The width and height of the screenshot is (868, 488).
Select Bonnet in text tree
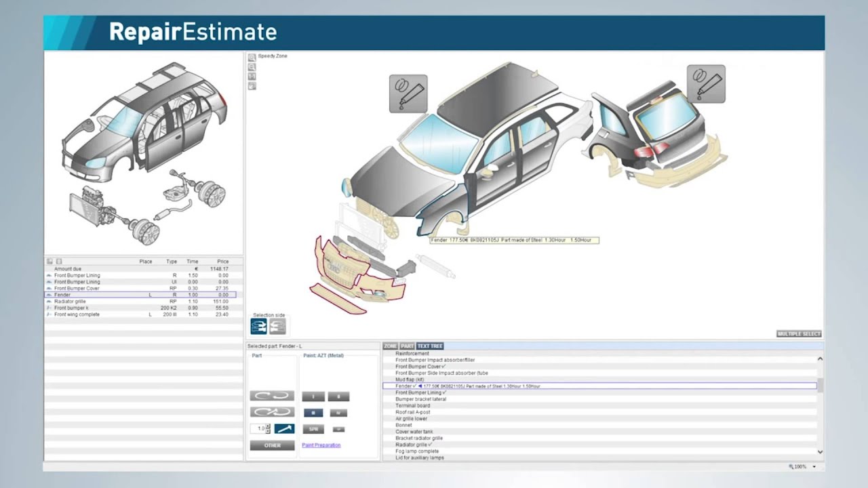(x=403, y=425)
